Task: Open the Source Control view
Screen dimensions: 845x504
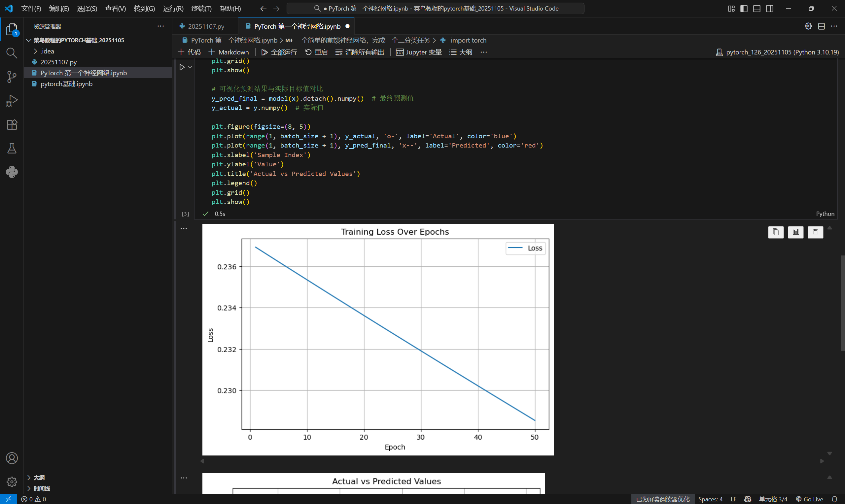Action: 12,77
